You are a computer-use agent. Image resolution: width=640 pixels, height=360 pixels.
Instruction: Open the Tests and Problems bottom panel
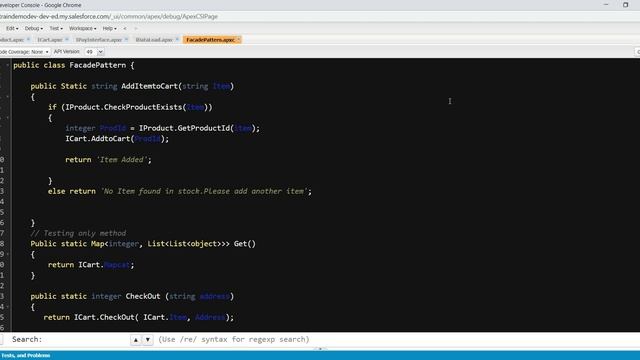pyautogui.click(x=25, y=356)
